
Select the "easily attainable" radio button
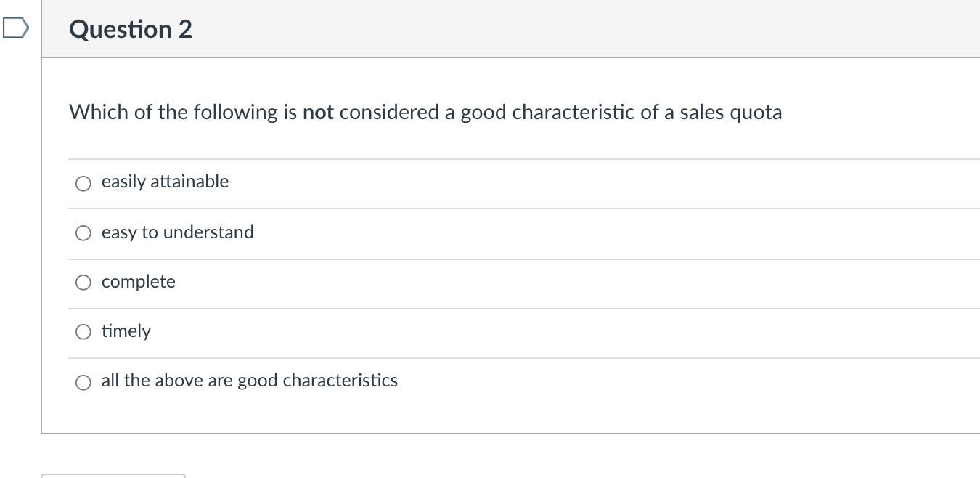click(x=83, y=184)
